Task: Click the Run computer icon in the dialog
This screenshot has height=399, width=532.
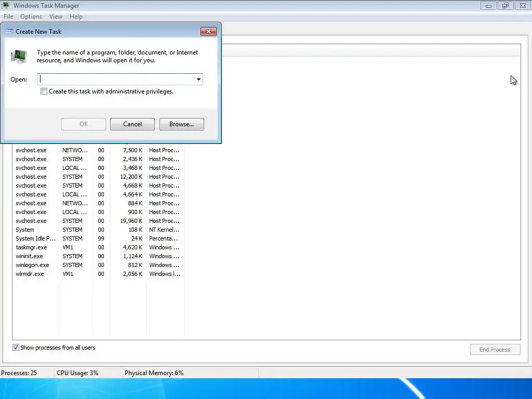Action: 19,56
